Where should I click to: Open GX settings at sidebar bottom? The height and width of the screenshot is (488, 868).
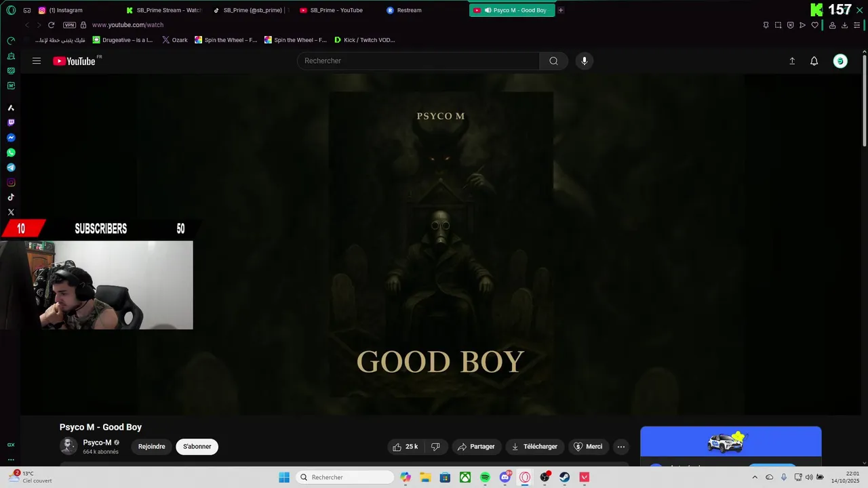(11, 445)
